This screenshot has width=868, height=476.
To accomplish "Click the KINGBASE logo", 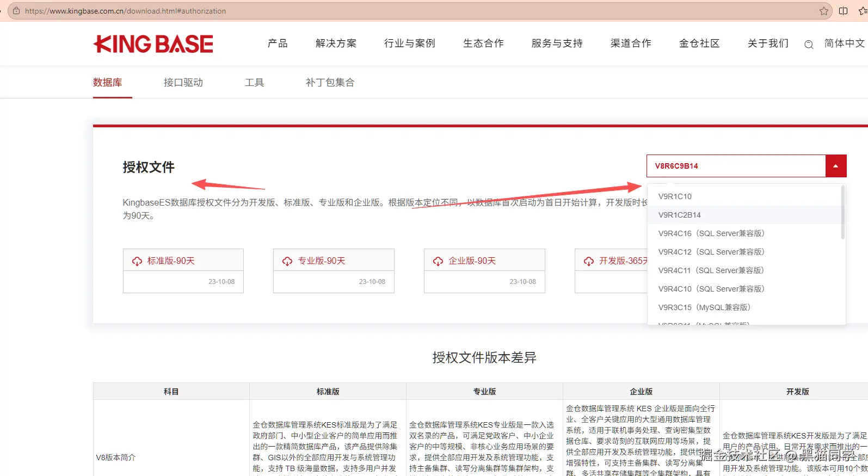I will (153, 44).
